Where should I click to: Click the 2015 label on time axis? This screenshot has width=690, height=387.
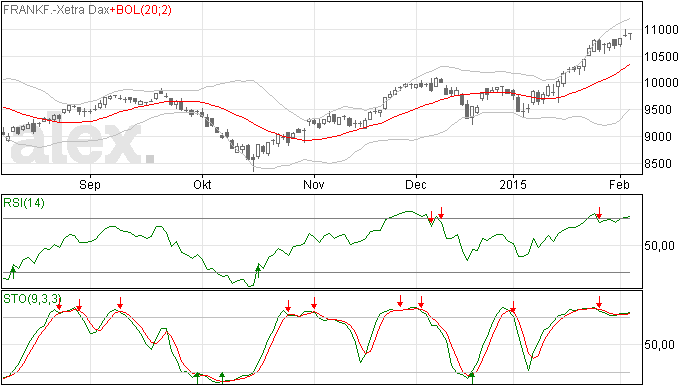click(513, 184)
